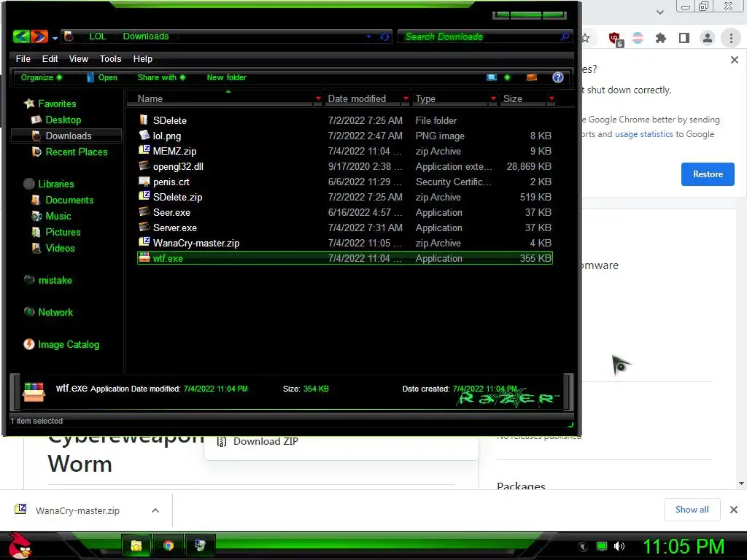Go back with the green back arrow
This screenshot has width=747, height=560.
coord(21,36)
